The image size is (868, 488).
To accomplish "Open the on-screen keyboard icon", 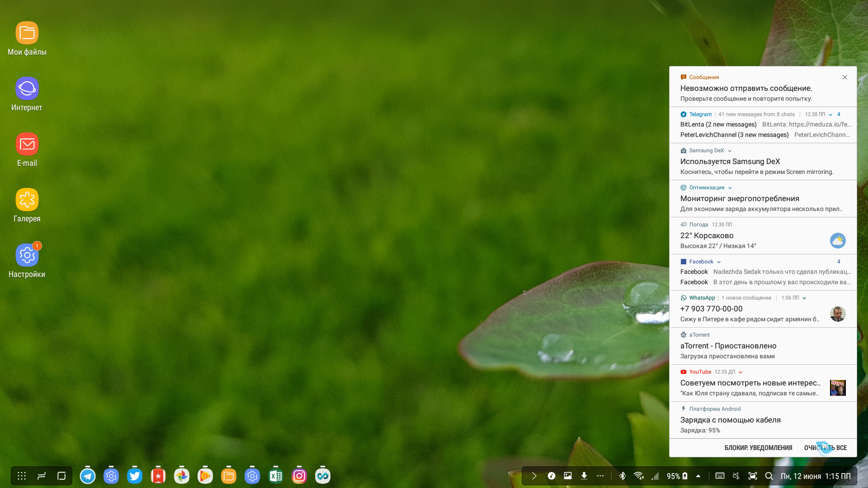I will tap(720, 476).
